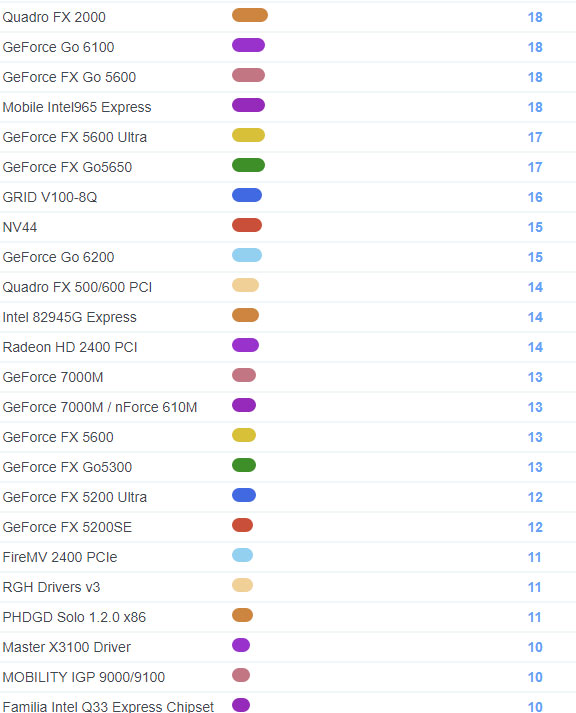Viewport: 576px width, 713px height.
Task: Click red bar for GeForce FX 5200SE
Action: click(242, 525)
